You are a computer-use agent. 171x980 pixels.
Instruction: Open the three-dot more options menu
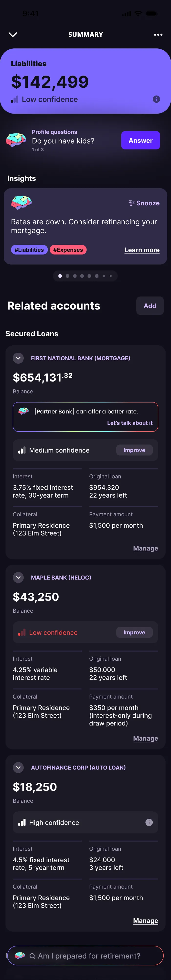point(158,35)
